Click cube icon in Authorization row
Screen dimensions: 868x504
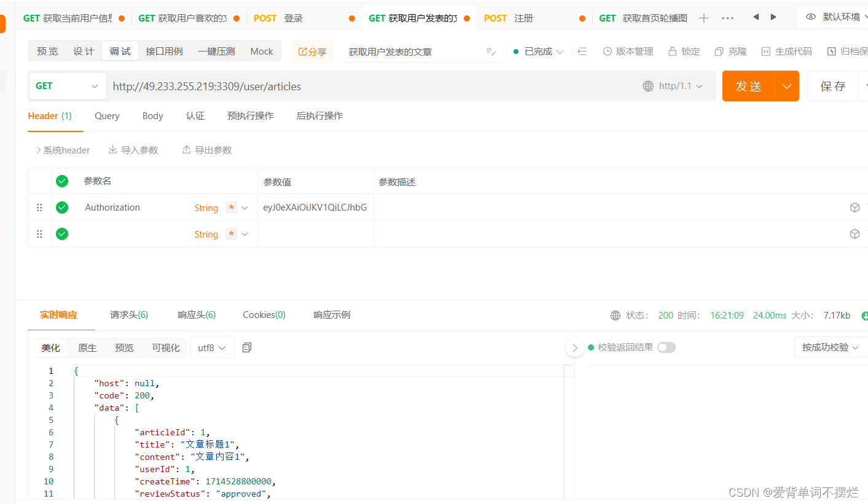pyautogui.click(x=854, y=207)
